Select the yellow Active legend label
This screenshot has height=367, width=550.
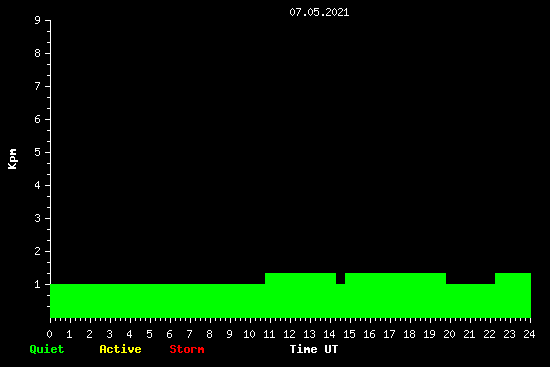pos(120,349)
